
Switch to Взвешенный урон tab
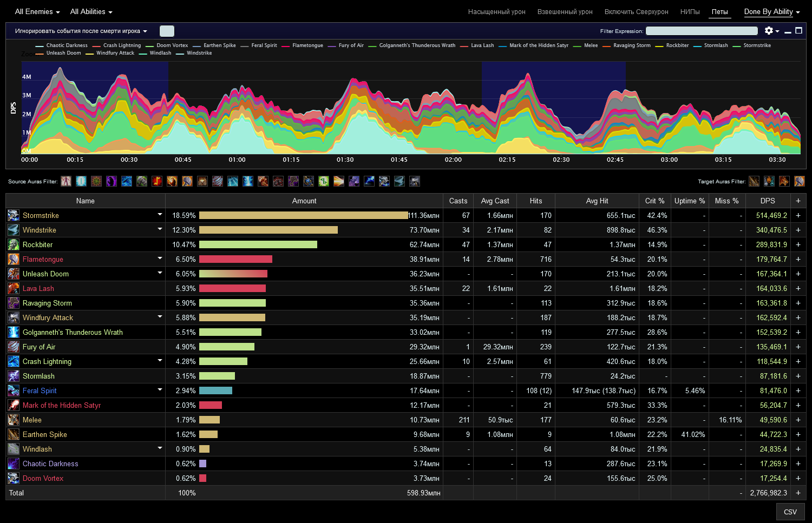[x=565, y=12]
